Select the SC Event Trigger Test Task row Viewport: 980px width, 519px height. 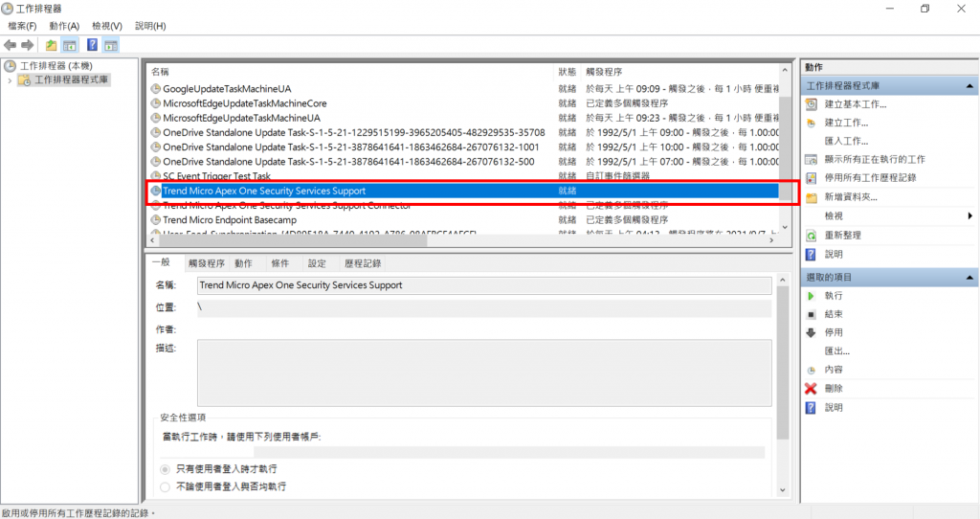click(464, 176)
